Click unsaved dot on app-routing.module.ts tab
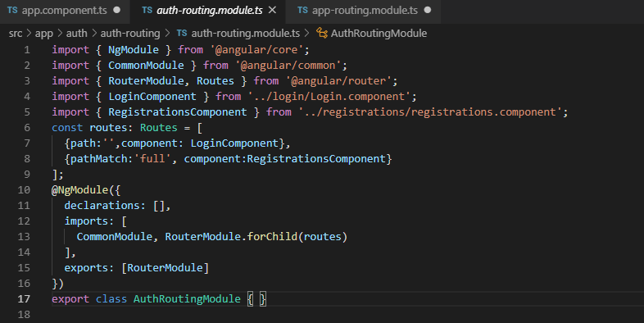644x323 pixels. click(x=428, y=10)
